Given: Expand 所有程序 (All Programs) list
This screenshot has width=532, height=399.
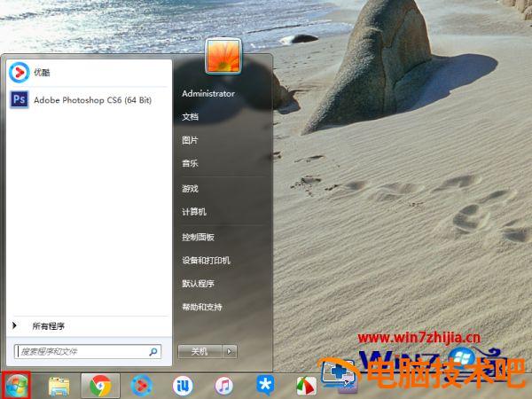Looking at the screenshot, I should pyautogui.click(x=89, y=326).
